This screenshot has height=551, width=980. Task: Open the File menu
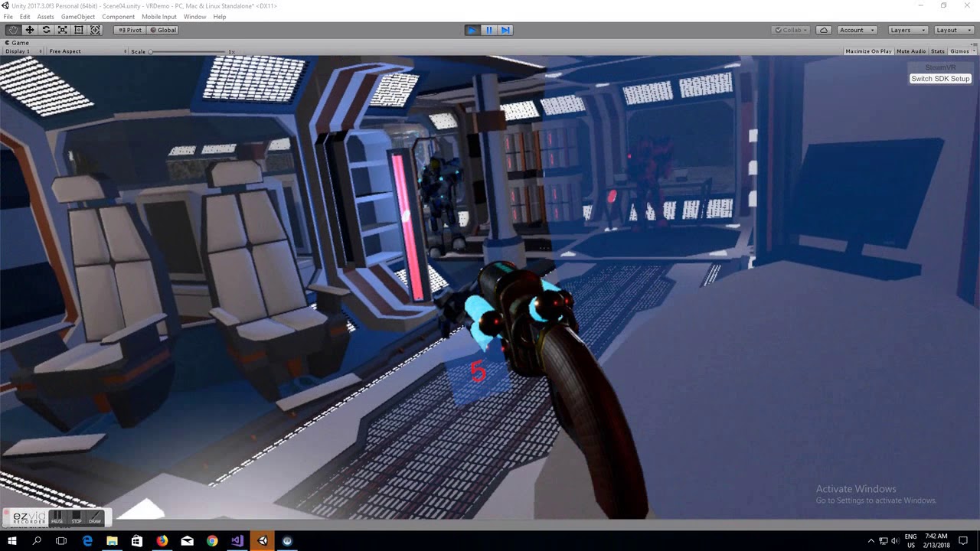8,17
